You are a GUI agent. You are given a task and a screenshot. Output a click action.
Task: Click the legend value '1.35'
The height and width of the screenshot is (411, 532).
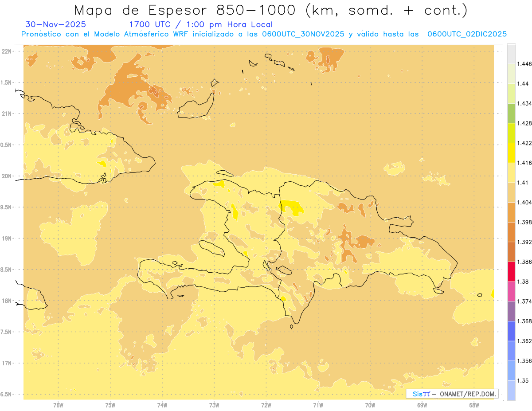pos(523,381)
